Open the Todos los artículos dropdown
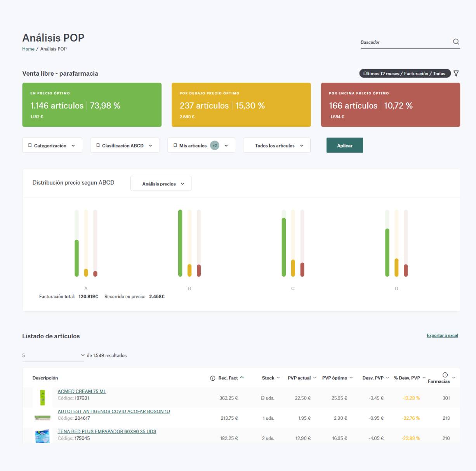This screenshot has height=471, width=476. (x=277, y=145)
